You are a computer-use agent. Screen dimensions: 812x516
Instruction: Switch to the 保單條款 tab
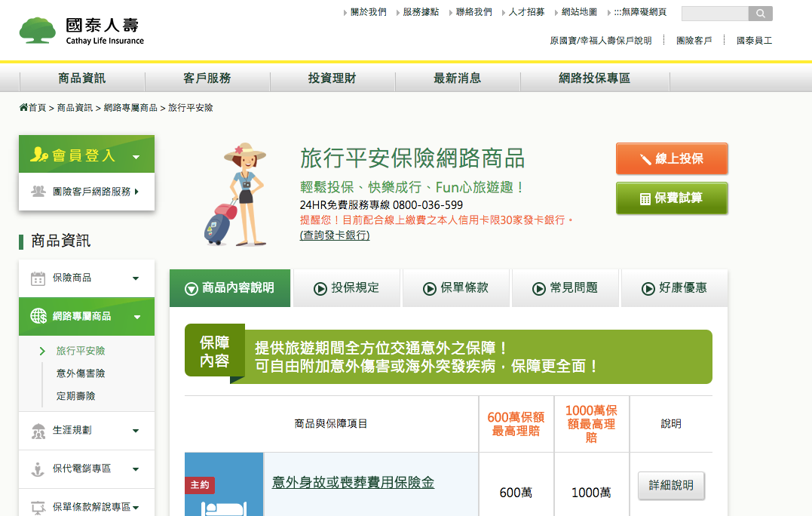pos(456,288)
